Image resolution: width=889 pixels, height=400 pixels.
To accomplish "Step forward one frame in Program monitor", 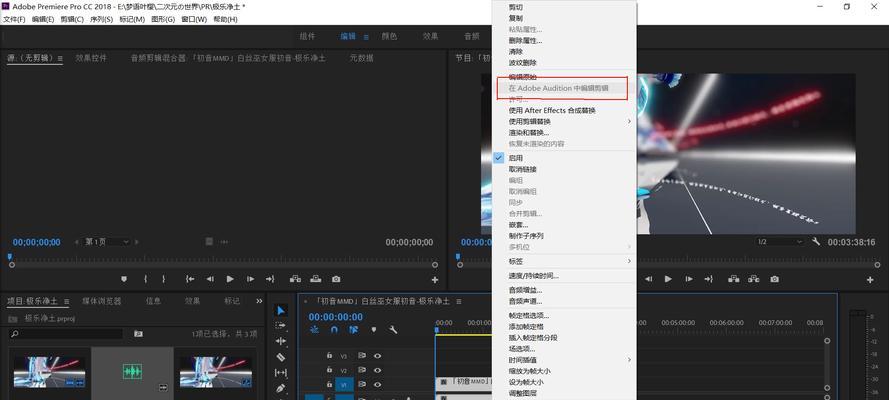I will coord(688,279).
